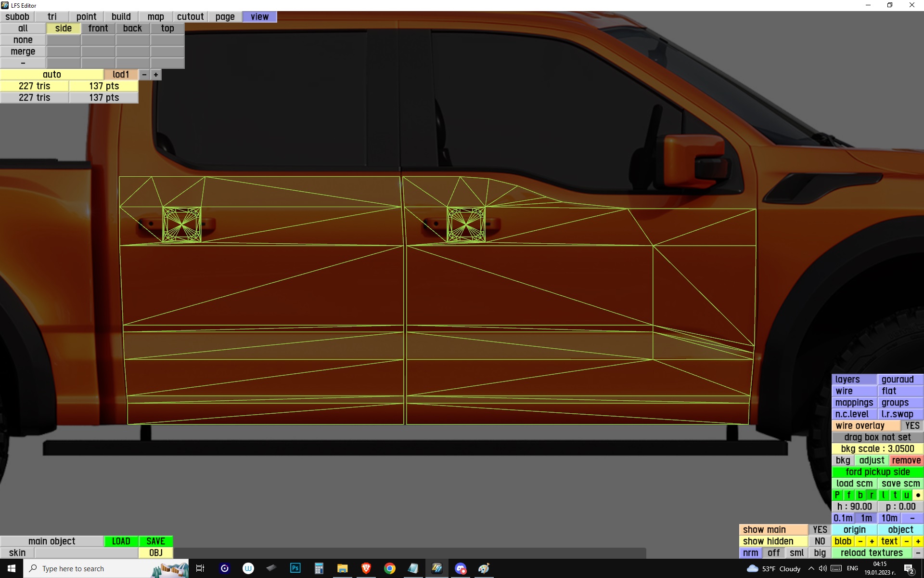Increase text size with plus button
Screen dimensions: 924x578
(918, 541)
